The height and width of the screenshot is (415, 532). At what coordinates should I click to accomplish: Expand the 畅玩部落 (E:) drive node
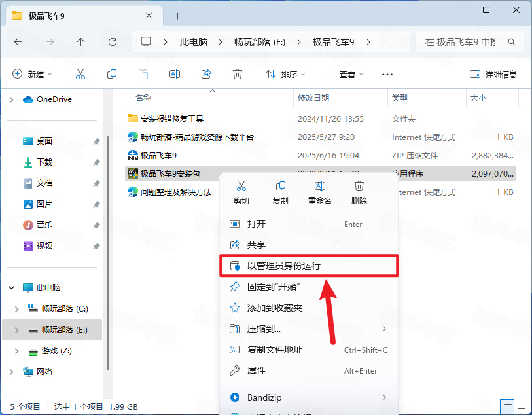click(16, 330)
